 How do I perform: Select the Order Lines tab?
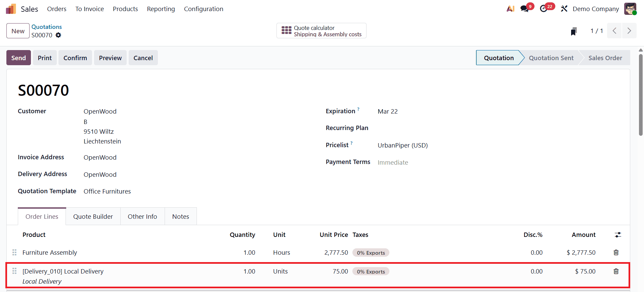point(42,216)
